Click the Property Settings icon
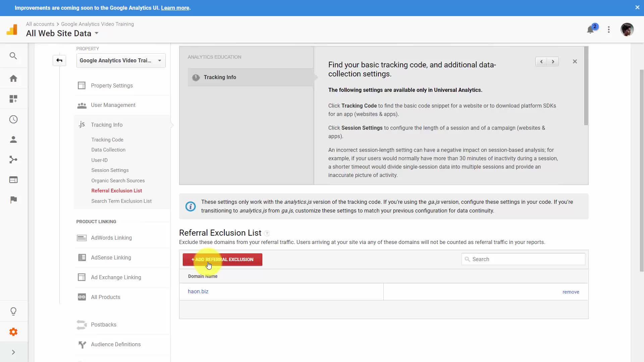Screen dimensions: 644x362 [x=82, y=85]
